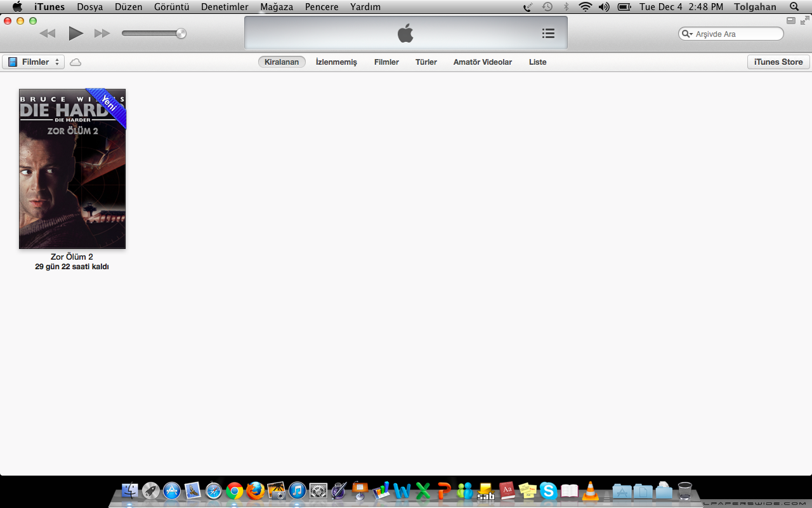Viewport: 812px width, 508px height.
Task: Open Launchpad from the Dock
Action: tap(151, 490)
